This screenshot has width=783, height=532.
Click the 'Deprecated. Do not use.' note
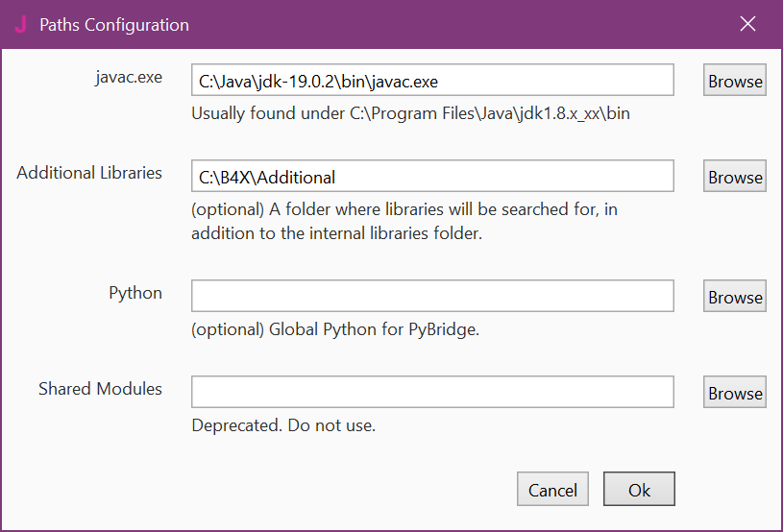tap(283, 425)
